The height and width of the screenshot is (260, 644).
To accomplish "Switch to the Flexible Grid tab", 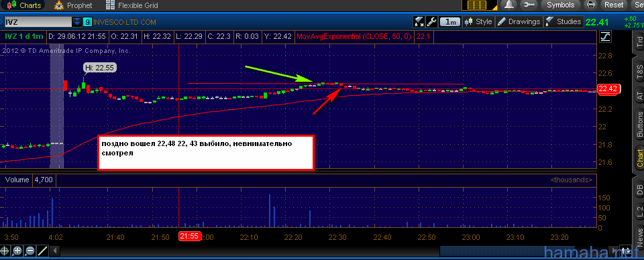I will coord(131,5).
